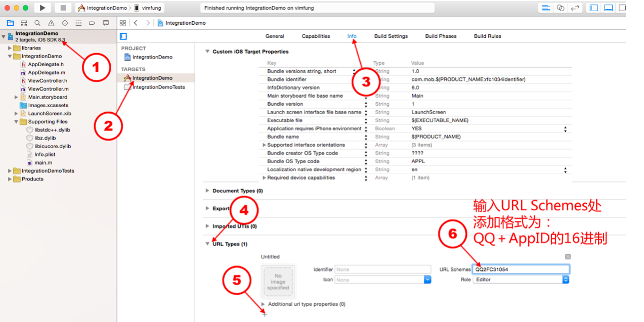Collapse the Supporting Files group
Screen dimensions: 644x322
[x=16, y=122]
